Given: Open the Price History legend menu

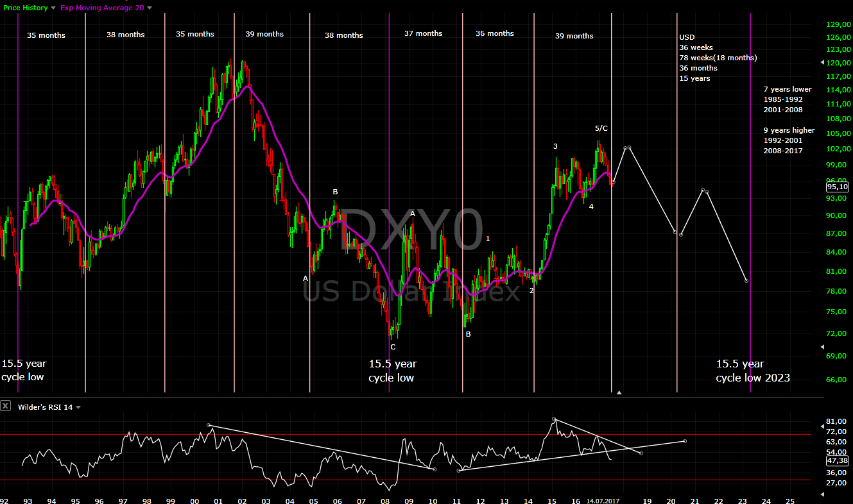Looking at the screenshot, I should coord(26,7).
